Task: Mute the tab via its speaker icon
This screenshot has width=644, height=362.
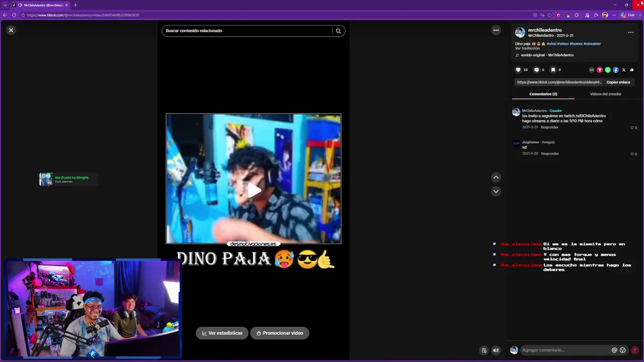Action: [x=20, y=5]
